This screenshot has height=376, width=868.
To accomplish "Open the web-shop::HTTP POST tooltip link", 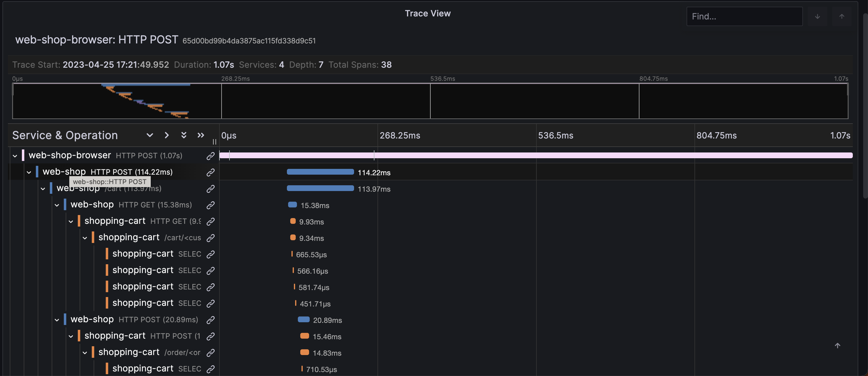I will [x=209, y=172].
